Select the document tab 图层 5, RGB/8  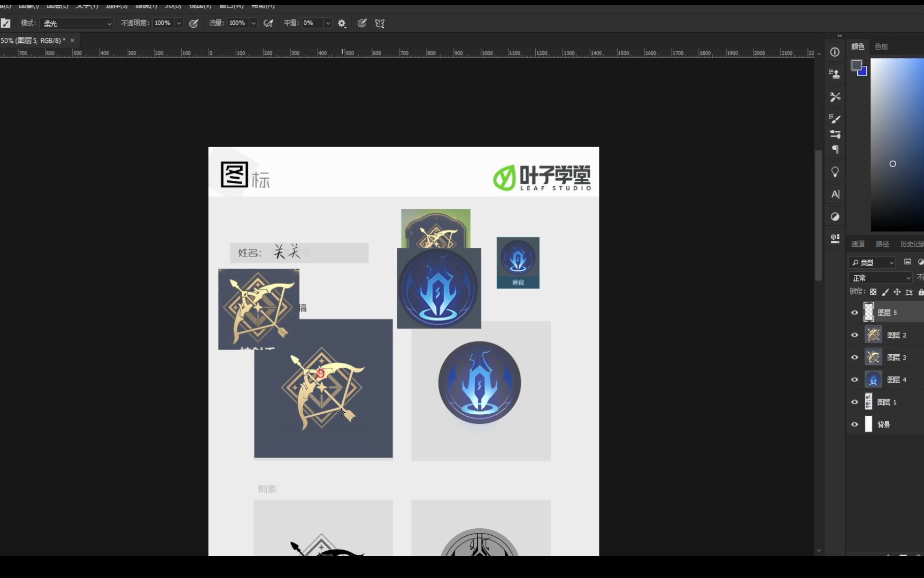33,41
